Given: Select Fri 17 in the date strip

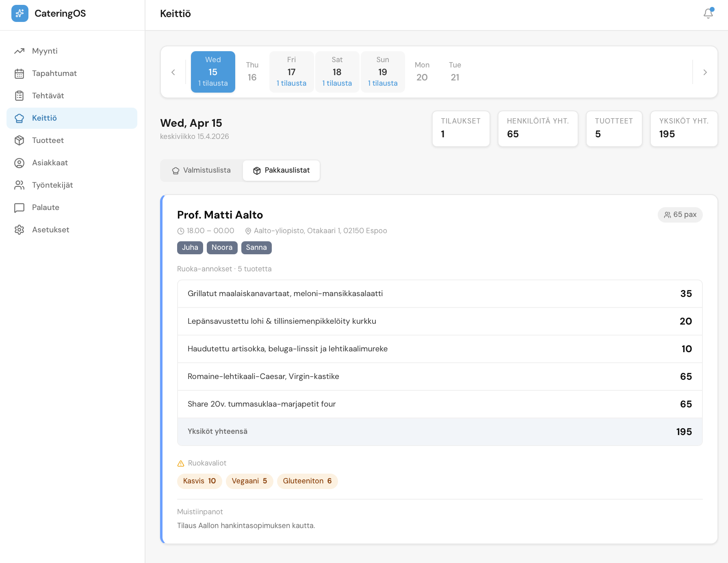Looking at the screenshot, I should 291,72.
